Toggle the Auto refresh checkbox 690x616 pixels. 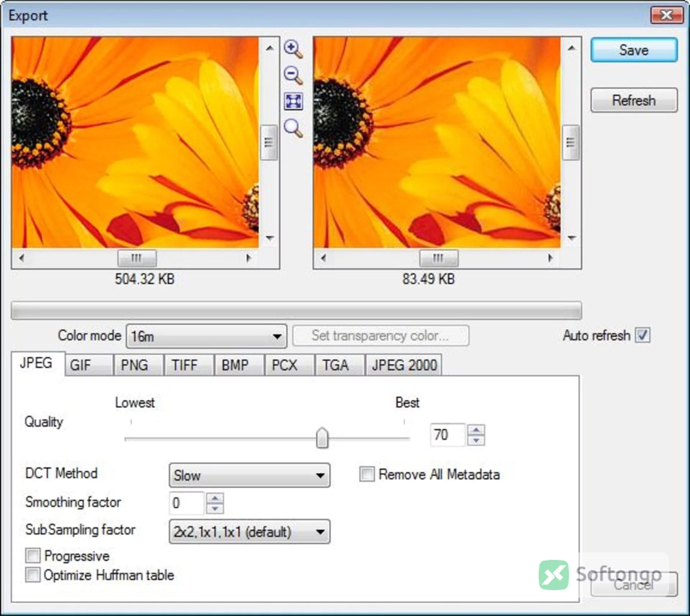[x=642, y=335]
